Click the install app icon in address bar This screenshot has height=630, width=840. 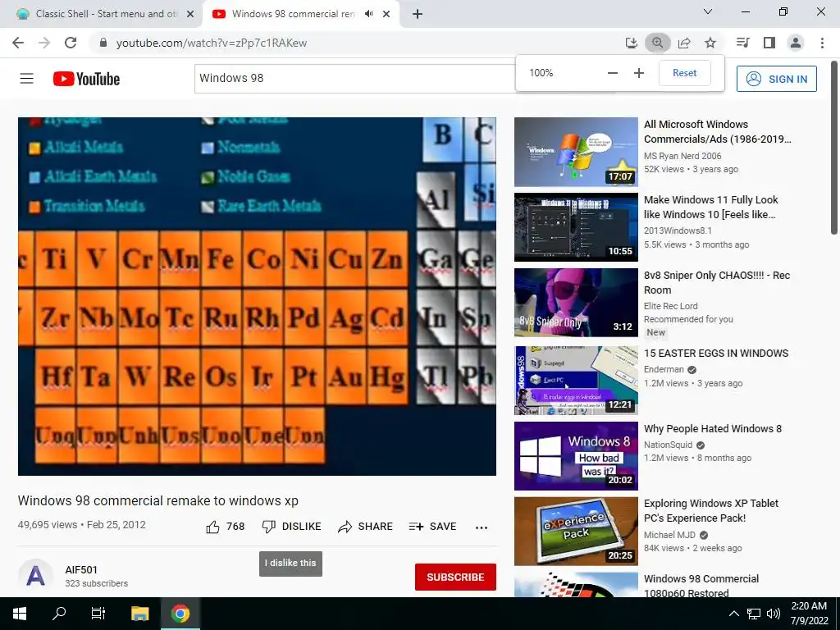click(x=632, y=43)
